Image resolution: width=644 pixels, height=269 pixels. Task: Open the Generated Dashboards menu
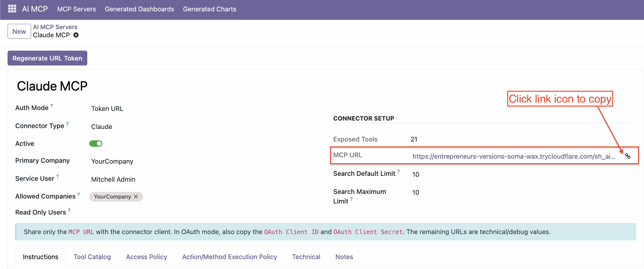(x=139, y=9)
